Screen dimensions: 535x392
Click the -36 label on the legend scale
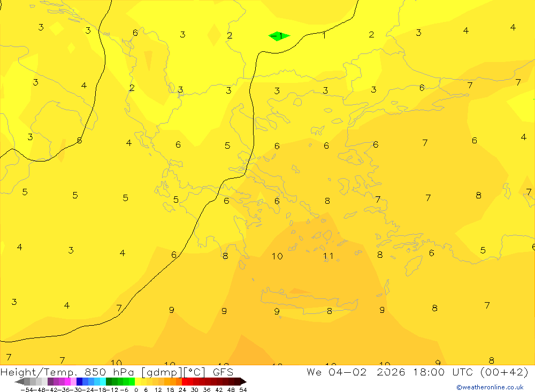click(64, 390)
